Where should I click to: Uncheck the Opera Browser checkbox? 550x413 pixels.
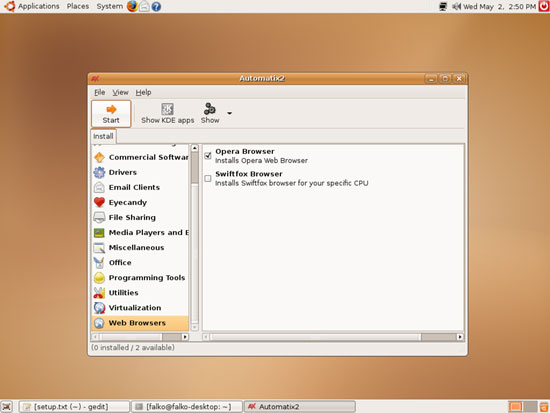point(208,155)
